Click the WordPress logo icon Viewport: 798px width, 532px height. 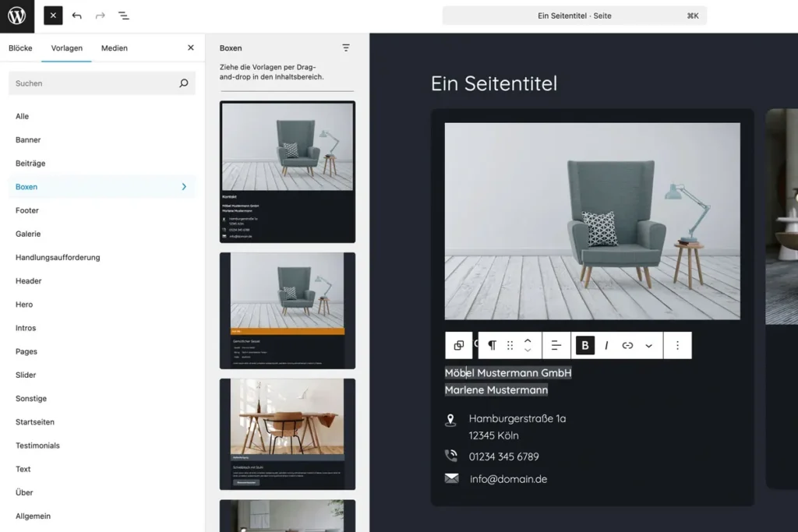[x=17, y=16]
